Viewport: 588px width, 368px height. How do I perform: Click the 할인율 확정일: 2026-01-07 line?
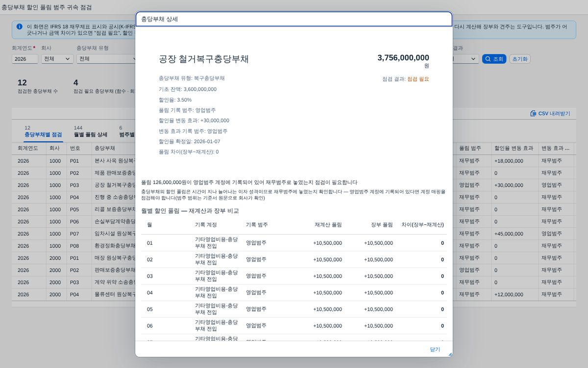(190, 141)
